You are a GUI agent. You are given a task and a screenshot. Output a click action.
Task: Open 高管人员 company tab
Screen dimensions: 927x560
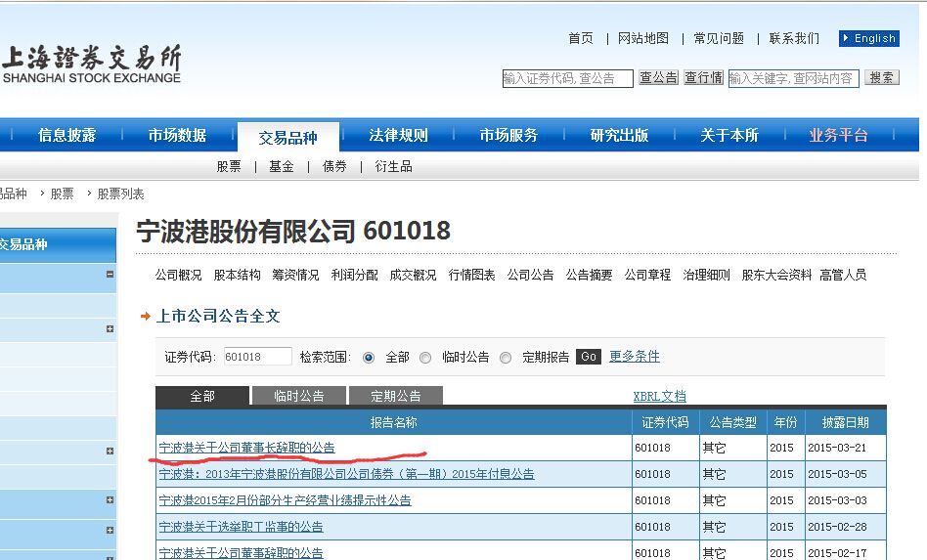click(843, 275)
